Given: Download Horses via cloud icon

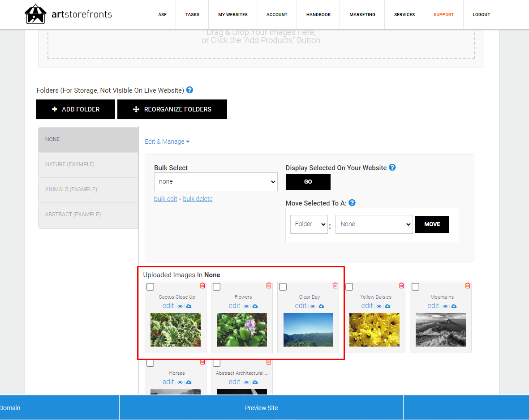Looking at the screenshot, I should [x=189, y=382].
